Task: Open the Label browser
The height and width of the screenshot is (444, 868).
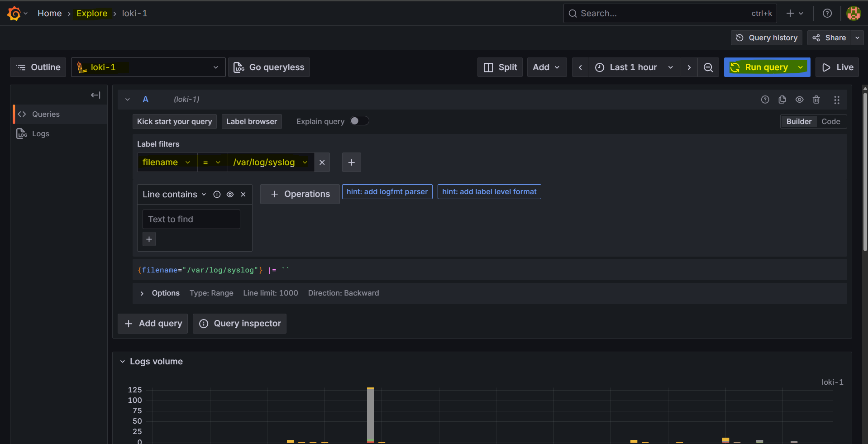Action: point(252,122)
